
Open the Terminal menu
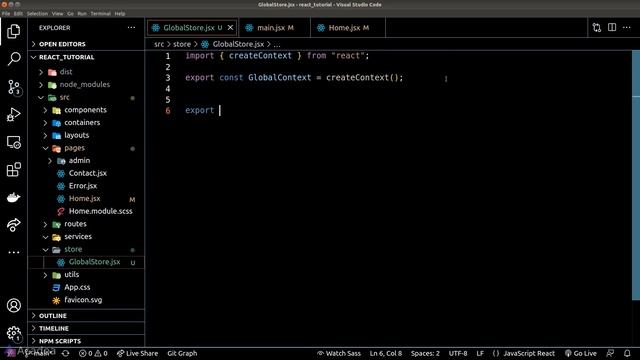point(100,13)
